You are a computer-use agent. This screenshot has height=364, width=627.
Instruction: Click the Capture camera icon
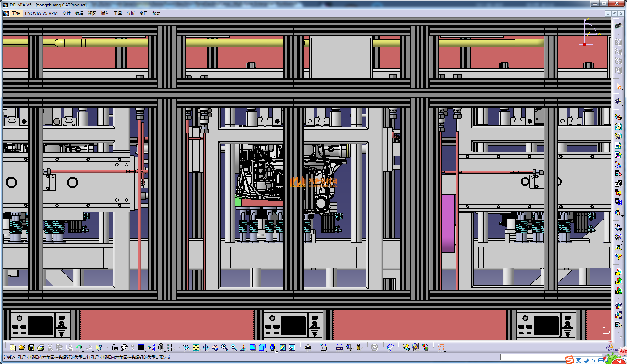pyautogui.click(x=308, y=347)
